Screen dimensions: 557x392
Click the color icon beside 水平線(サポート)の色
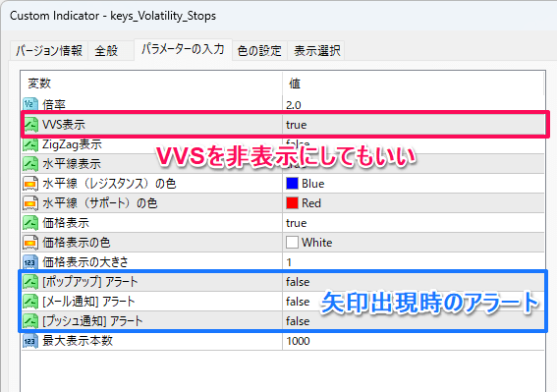(30, 203)
